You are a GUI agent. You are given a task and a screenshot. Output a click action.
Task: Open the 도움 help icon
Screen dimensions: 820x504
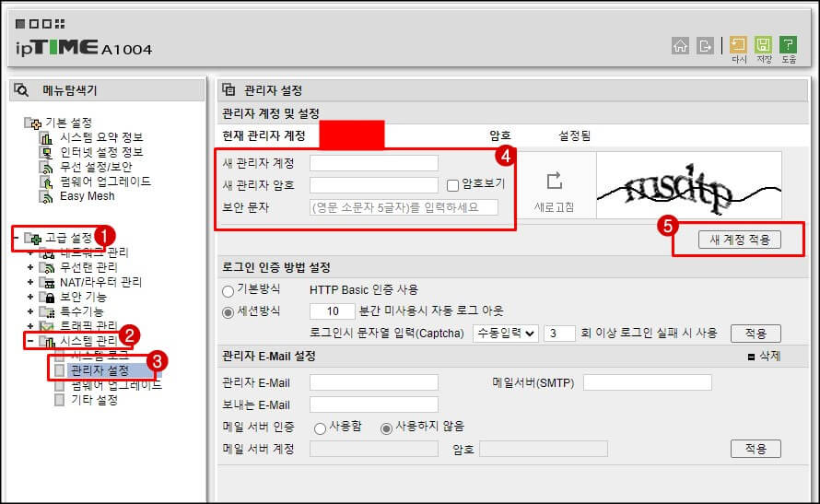[788, 45]
